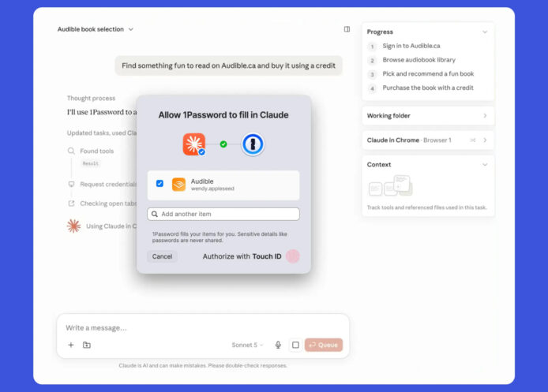Screen dimensions: 548x392
Task: Open the Sonnet 5 model dropdown
Action: pos(247,345)
